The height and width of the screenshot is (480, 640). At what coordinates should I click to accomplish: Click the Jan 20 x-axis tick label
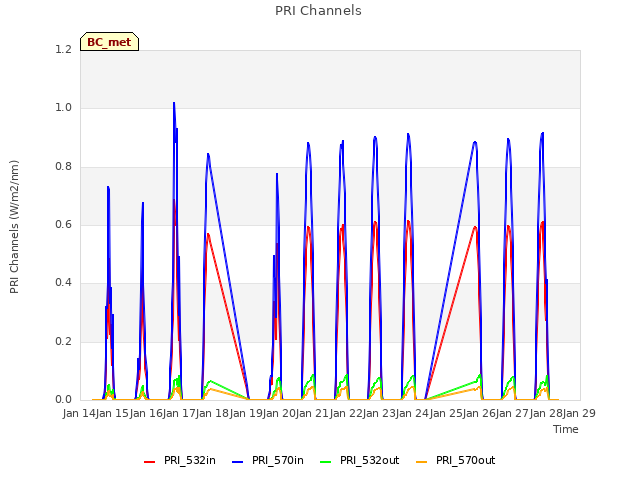click(x=279, y=413)
